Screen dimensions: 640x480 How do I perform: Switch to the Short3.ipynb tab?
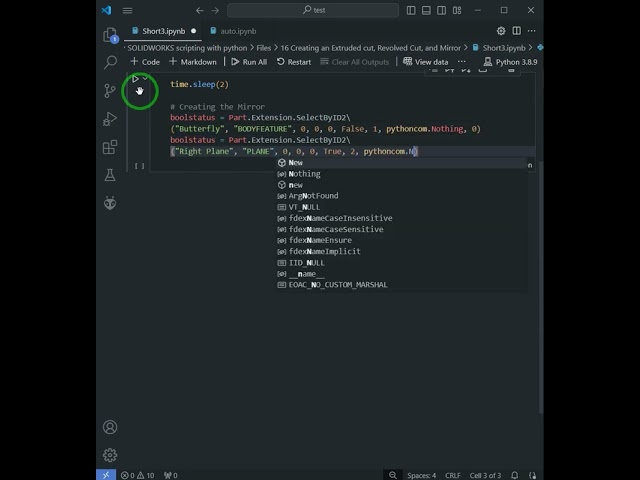tap(163, 31)
